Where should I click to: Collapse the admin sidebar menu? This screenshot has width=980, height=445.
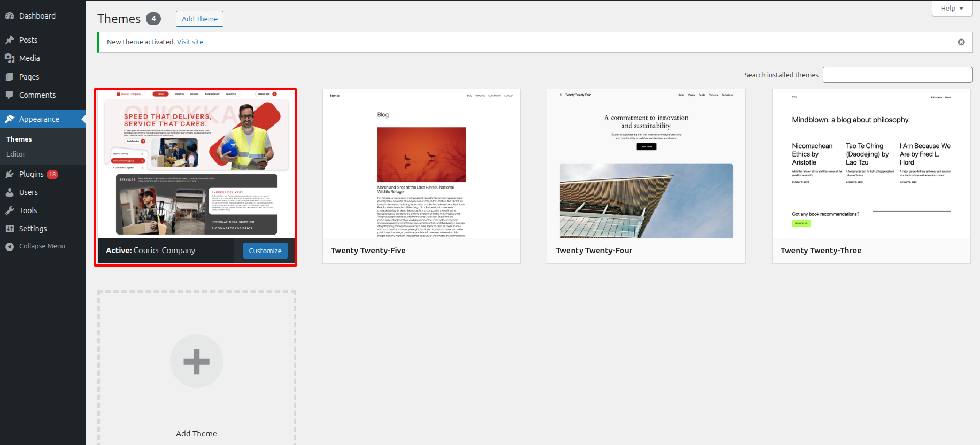(x=42, y=246)
